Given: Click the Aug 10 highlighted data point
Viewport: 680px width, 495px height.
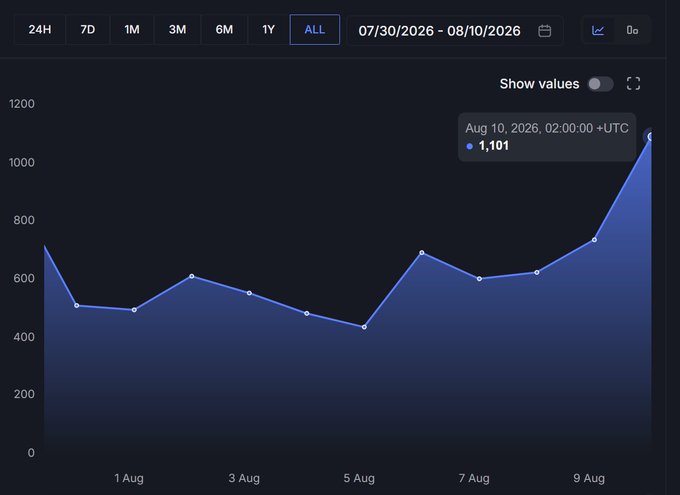Looking at the screenshot, I should [x=650, y=137].
